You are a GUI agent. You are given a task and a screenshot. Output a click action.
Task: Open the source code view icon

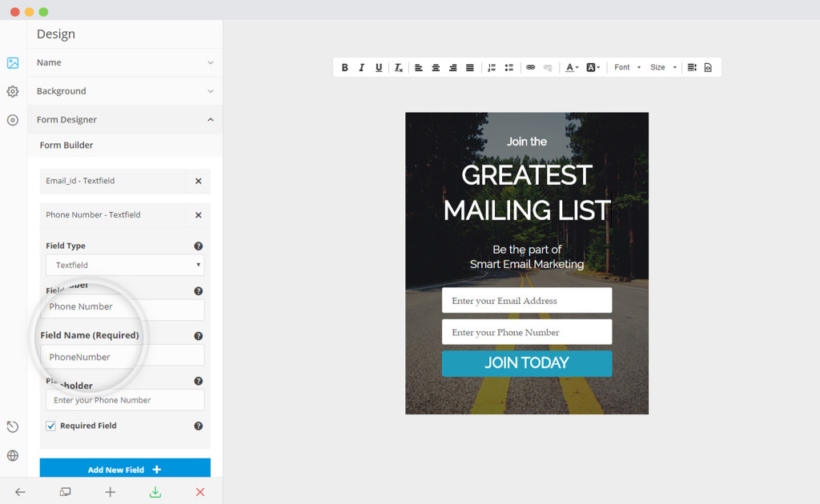(x=707, y=67)
